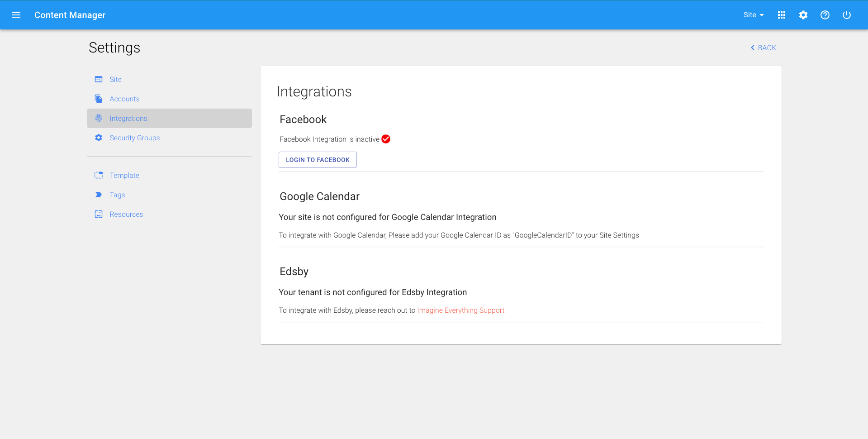Image resolution: width=868 pixels, height=439 pixels.
Task: Open the apps grid icon
Action: click(782, 15)
